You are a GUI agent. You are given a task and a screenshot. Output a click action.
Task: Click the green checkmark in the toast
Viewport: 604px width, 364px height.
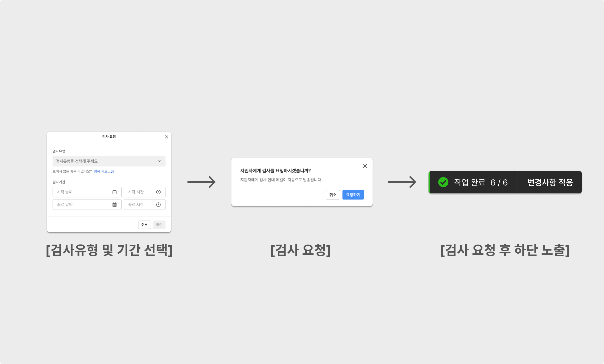pyautogui.click(x=443, y=182)
